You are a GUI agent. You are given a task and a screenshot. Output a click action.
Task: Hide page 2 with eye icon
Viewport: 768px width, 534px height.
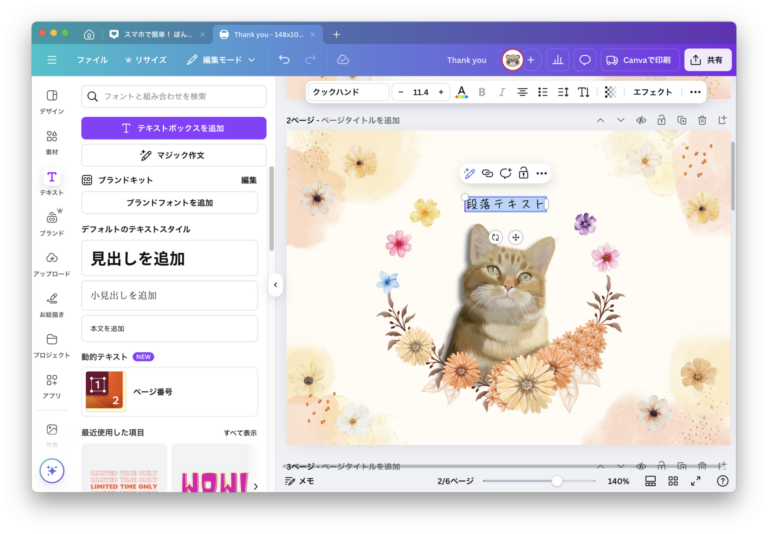point(641,120)
